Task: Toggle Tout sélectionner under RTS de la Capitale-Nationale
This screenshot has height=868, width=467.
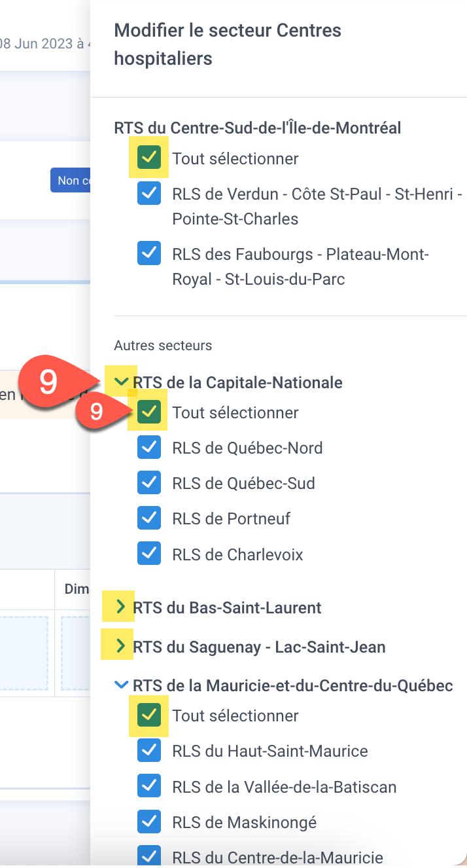Action: (150, 412)
